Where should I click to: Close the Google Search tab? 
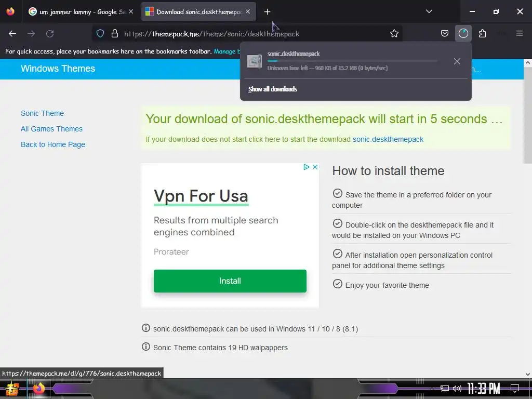coord(131,11)
